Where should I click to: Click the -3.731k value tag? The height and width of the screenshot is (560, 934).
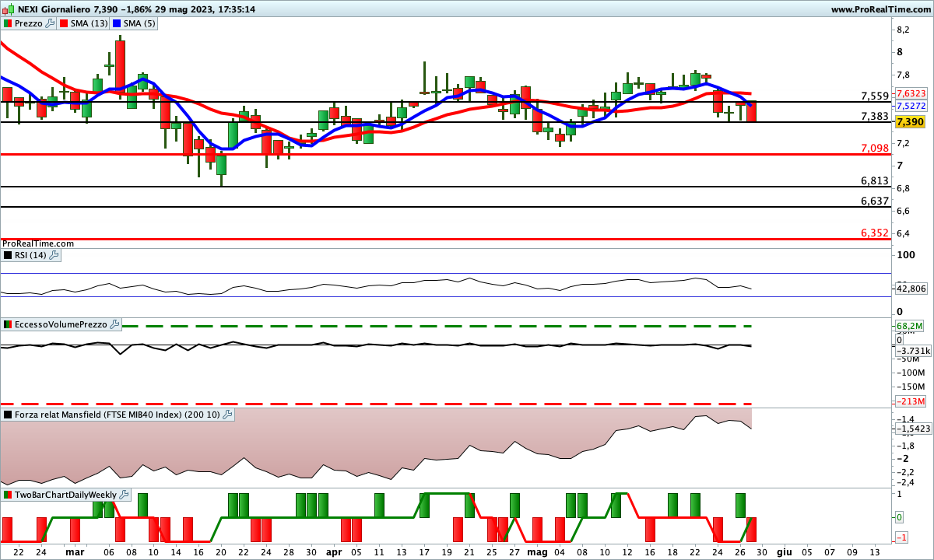coord(912,351)
